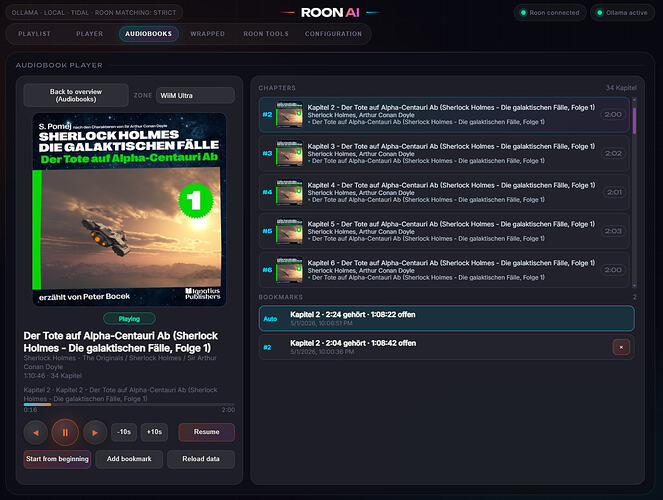Screen dimensions: 663x500
Task: Open bookmark #2 2:04 gehört
Action: [447, 347]
